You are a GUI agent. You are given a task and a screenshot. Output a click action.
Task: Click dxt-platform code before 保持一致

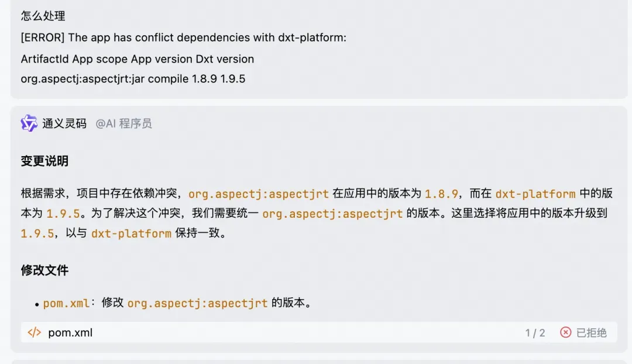132,233
